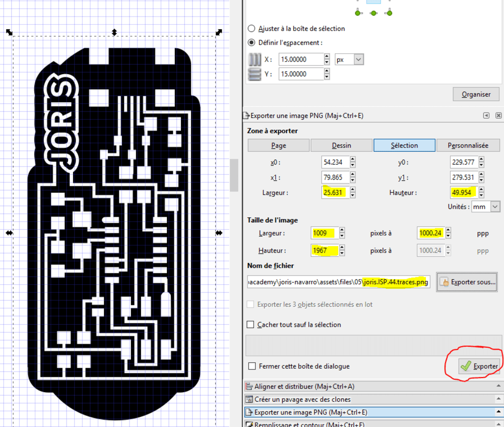Click the Exporter button with green checkmark

point(479,366)
